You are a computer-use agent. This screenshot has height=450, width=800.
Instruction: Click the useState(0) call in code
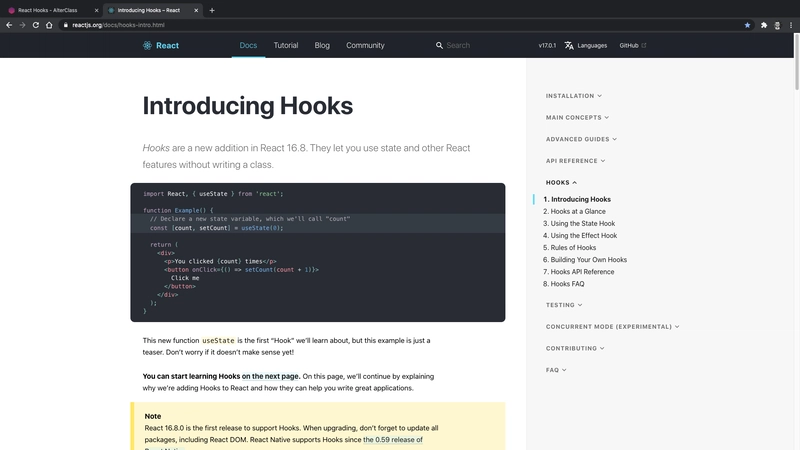pos(260,228)
